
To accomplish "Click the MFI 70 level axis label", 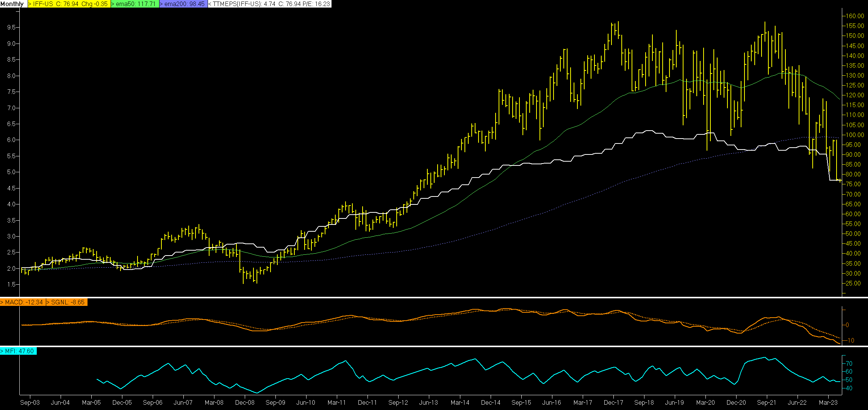I will 849,363.
